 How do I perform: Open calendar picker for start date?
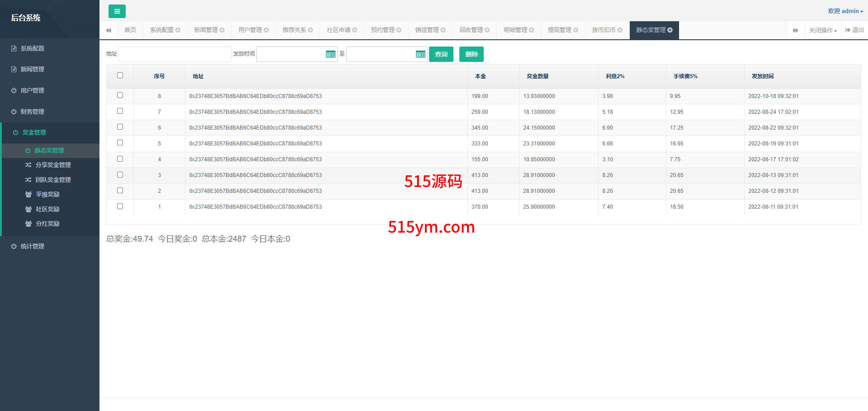pos(330,54)
